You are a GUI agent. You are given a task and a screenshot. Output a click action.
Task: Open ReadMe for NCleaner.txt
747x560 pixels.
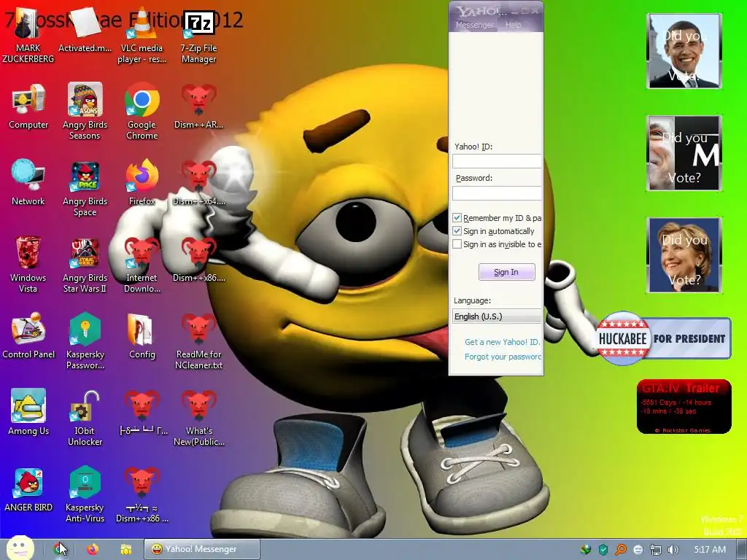point(198,341)
